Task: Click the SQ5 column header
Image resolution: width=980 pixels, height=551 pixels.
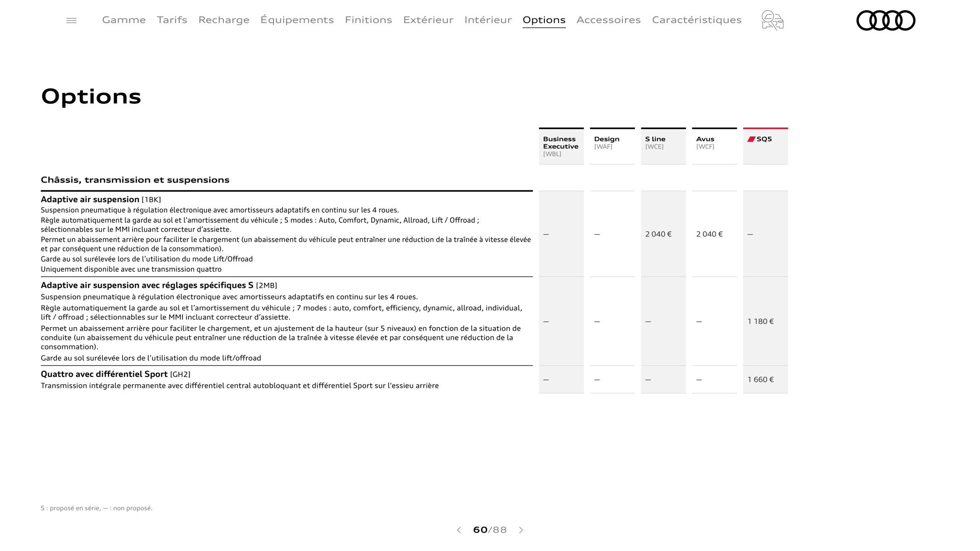Action: (x=765, y=146)
